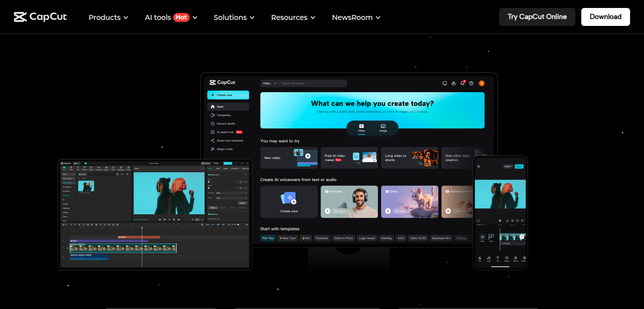Click the Templates sidebar item
644x309 pixels.
pos(223,115)
